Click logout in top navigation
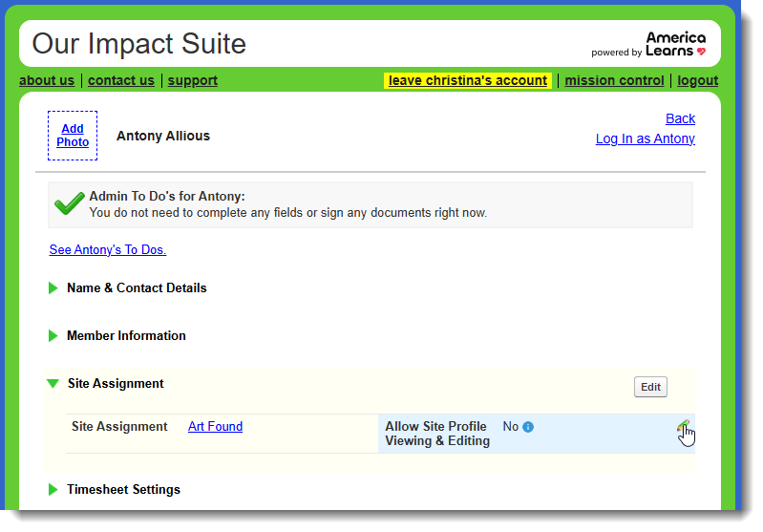 point(697,80)
